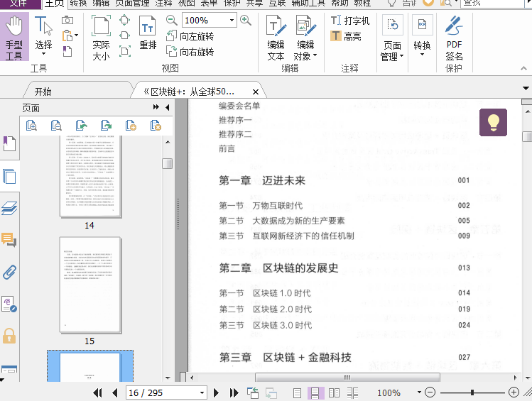Rotate page clockwise icon in Pages panel
Image resolution: width=532 pixels, height=401 pixels.
tap(107, 126)
